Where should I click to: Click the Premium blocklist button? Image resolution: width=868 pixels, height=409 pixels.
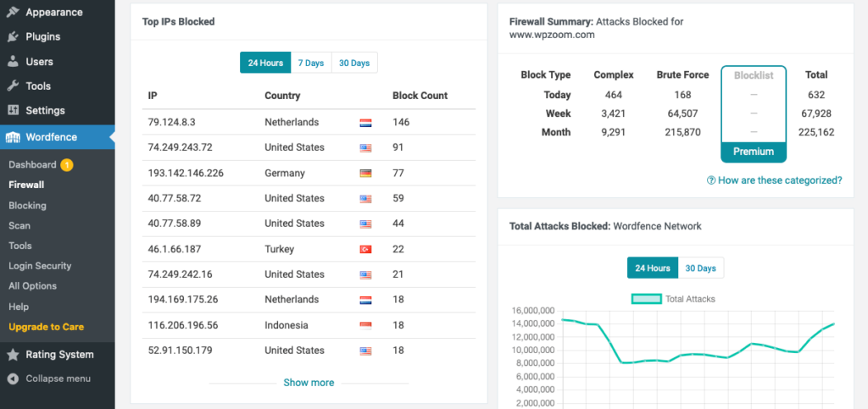(x=754, y=152)
